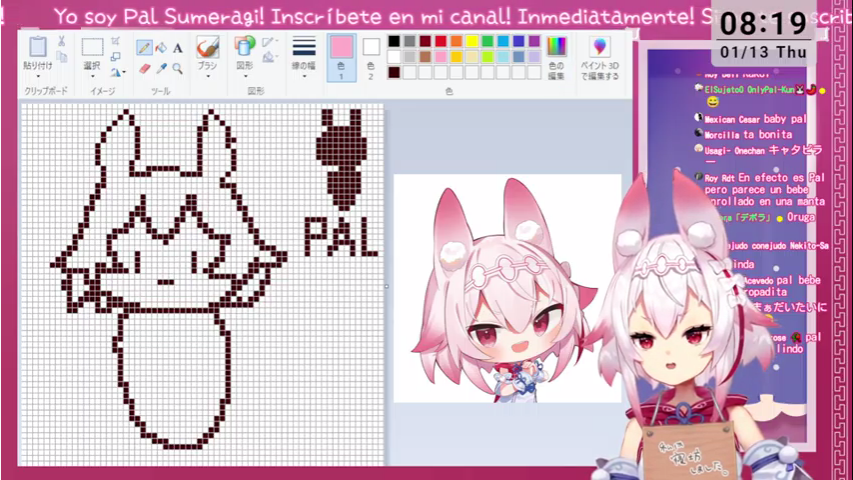
Task: Expand the Shapes (図形) dropdown arrow
Action: [x=245, y=76]
